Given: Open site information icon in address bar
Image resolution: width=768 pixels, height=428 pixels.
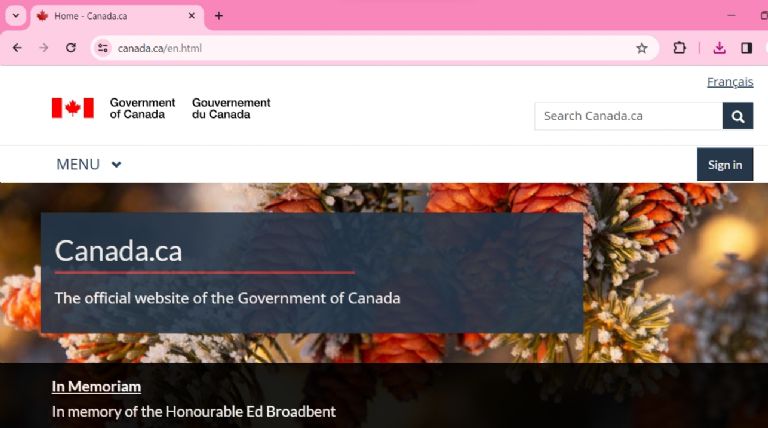Looking at the screenshot, I should [103, 48].
